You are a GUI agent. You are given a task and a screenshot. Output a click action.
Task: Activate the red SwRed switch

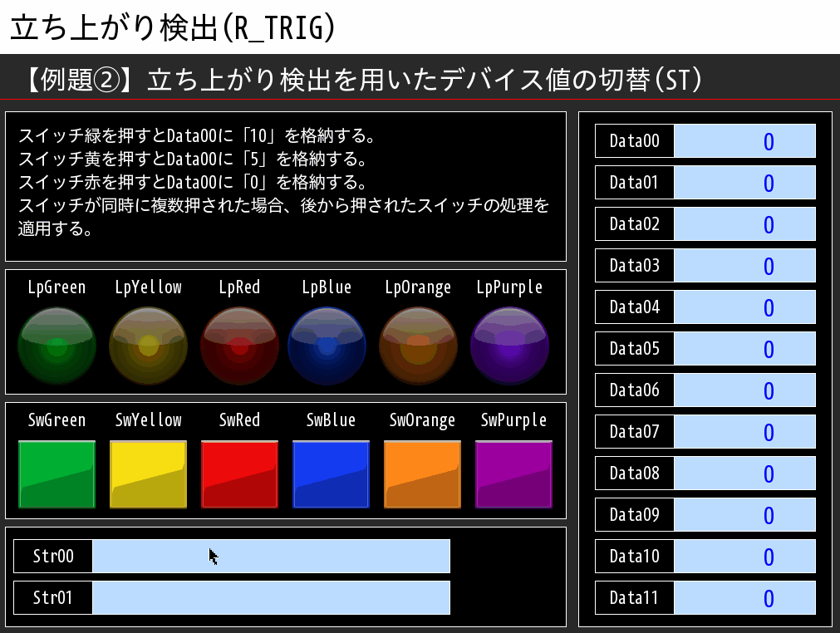pos(239,474)
